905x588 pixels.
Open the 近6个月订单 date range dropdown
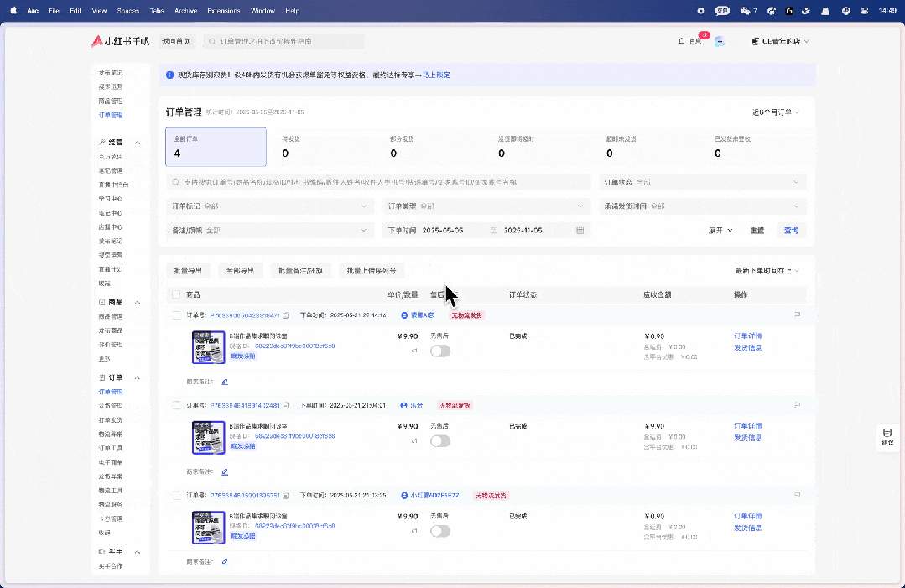click(x=772, y=112)
